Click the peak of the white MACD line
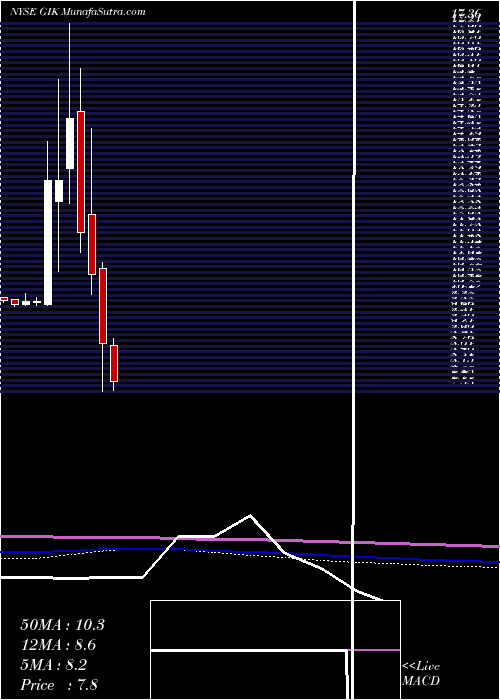Image resolution: width=500 pixels, height=700 pixels. [250, 516]
